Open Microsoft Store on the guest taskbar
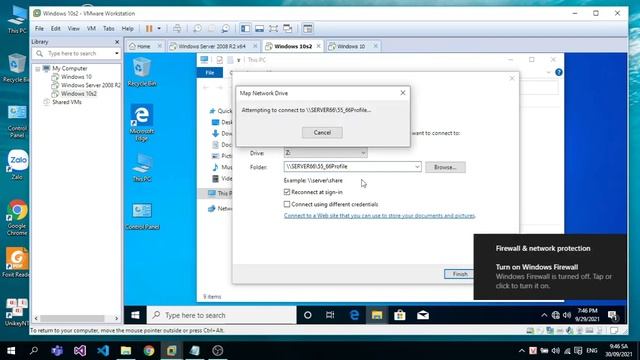 pos(400,315)
